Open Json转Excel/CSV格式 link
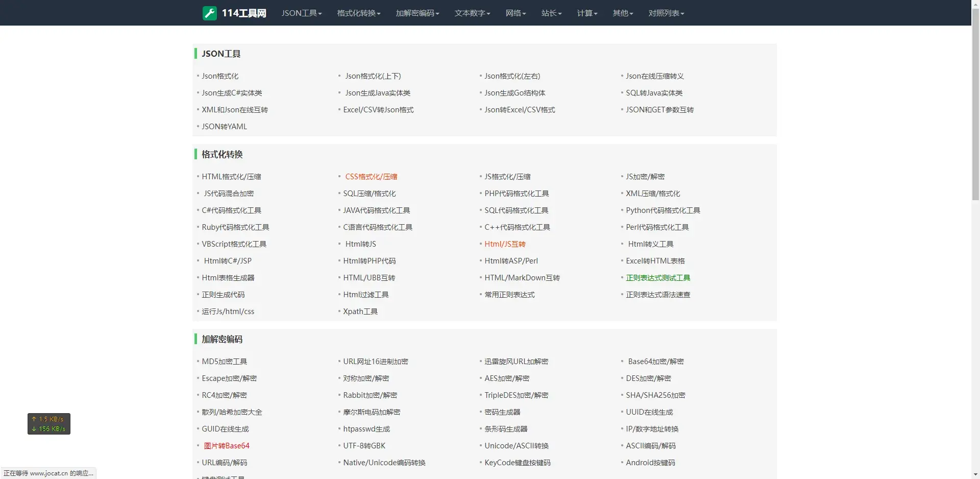Screen dimensions: 980x479 (x=520, y=110)
